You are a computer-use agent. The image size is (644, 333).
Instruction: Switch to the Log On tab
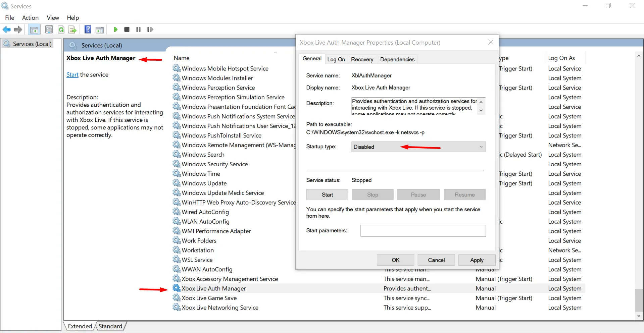[336, 59]
